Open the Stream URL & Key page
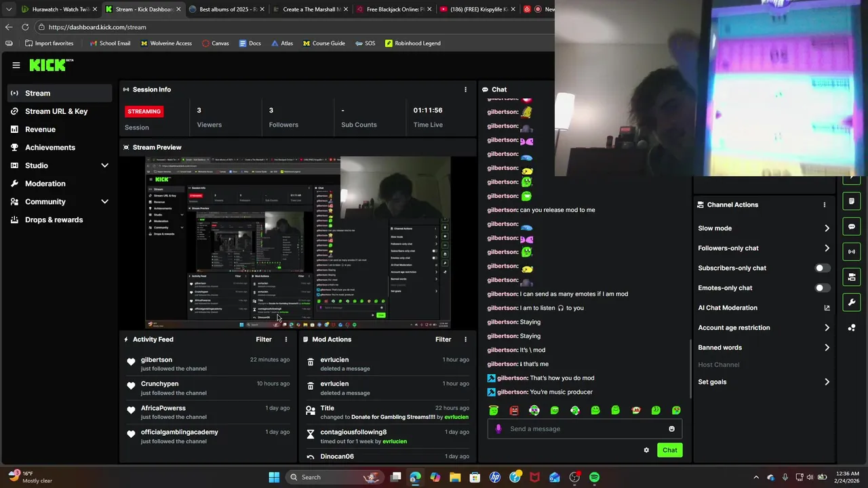 (56, 111)
